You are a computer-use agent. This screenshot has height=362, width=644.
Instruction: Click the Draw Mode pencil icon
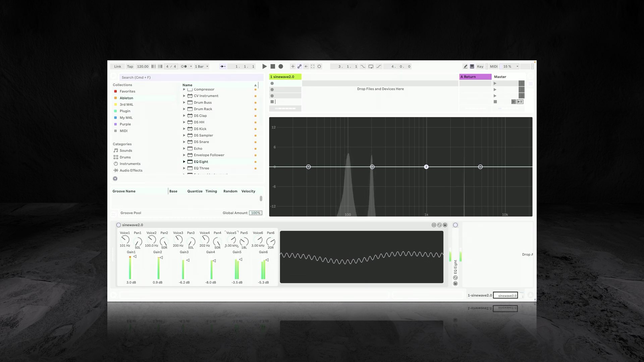tap(465, 66)
